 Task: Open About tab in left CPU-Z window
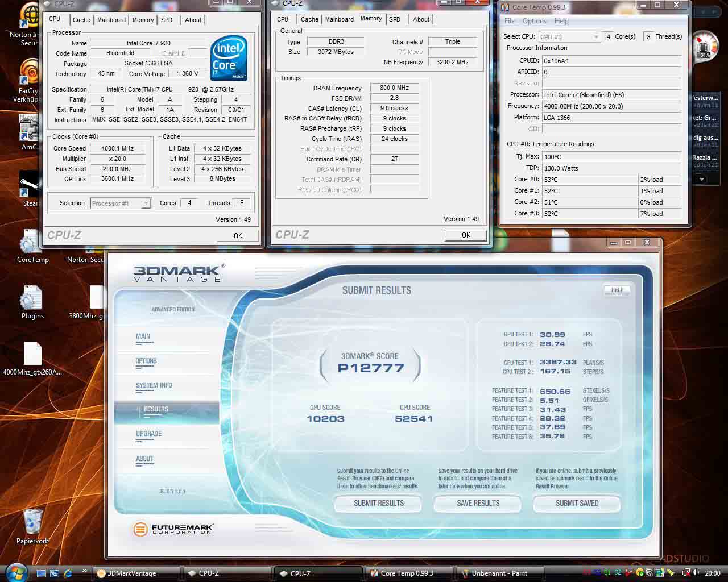coord(193,20)
